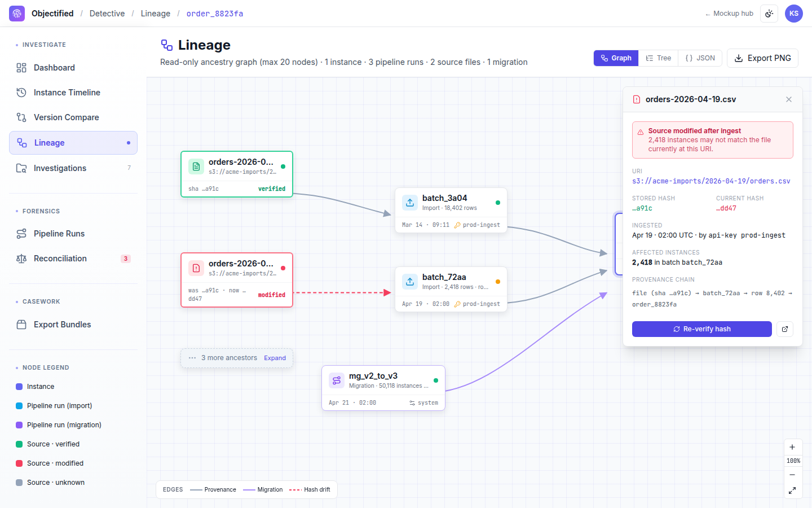Fit graph to screen expand icon
812x508 pixels.
tap(792, 491)
